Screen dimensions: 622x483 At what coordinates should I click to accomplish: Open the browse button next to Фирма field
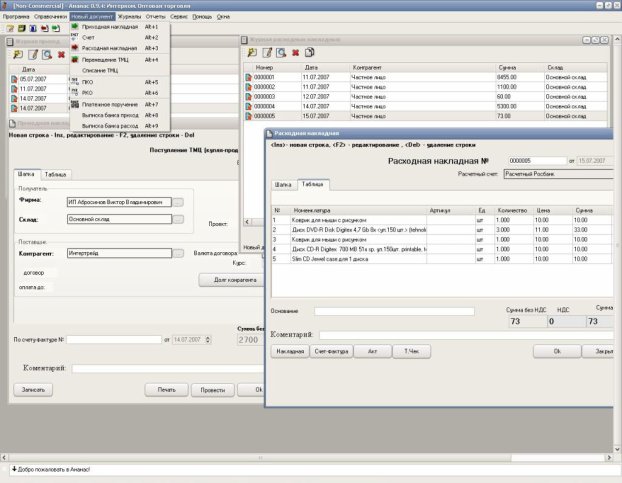tap(178, 202)
